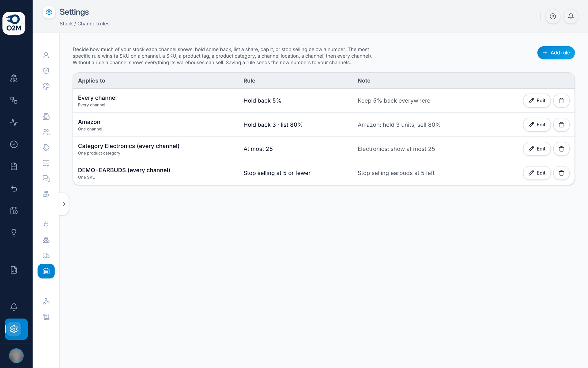The image size is (588, 368).
Task: Delete the Every channel rule
Action: point(561,101)
